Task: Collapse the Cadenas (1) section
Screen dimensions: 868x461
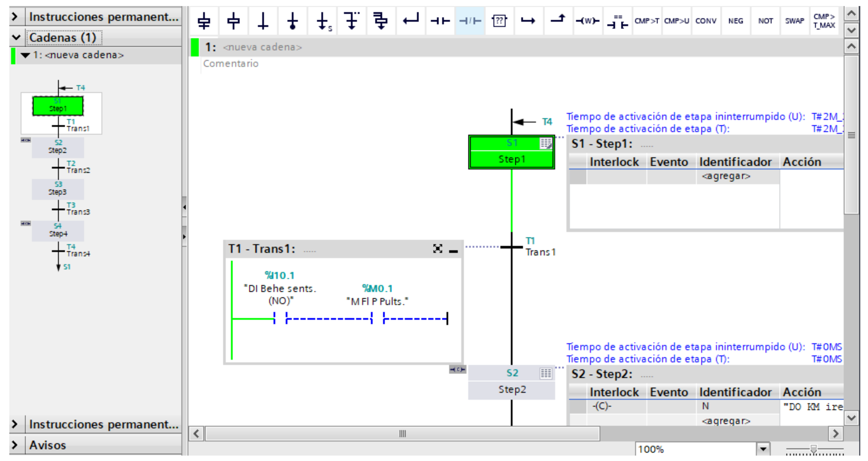Action: [x=16, y=37]
